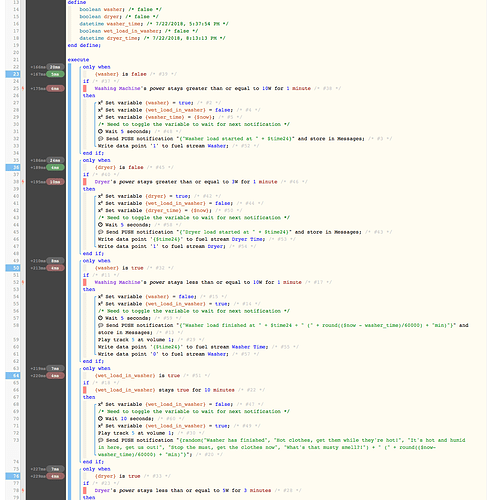
Task: Click the 'execute' keyword
Action: pyautogui.click(x=78, y=60)
